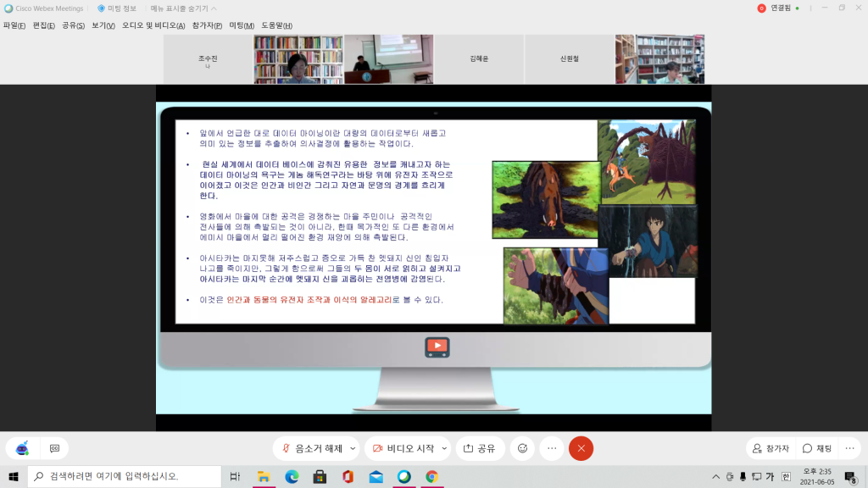This screenshot has width=868, height=488.
Task: Switch to Webex app on taskbar
Action: coord(404,476)
